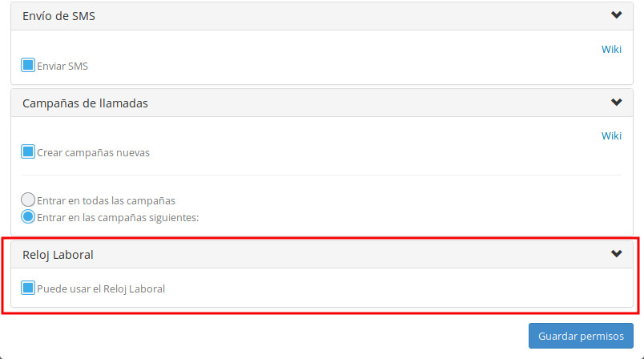The image size is (644, 359).
Task: Open the Wiki link in Envío de SMS
Action: (x=611, y=50)
